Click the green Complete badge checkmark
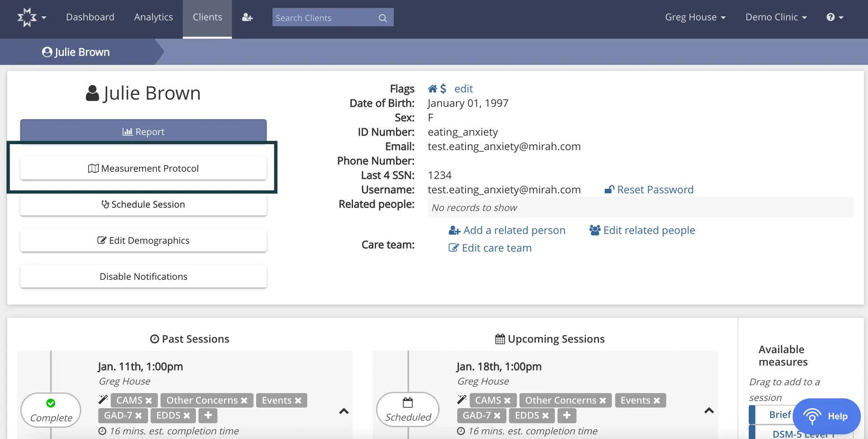Image resolution: width=868 pixels, height=439 pixels. [x=51, y=403]
